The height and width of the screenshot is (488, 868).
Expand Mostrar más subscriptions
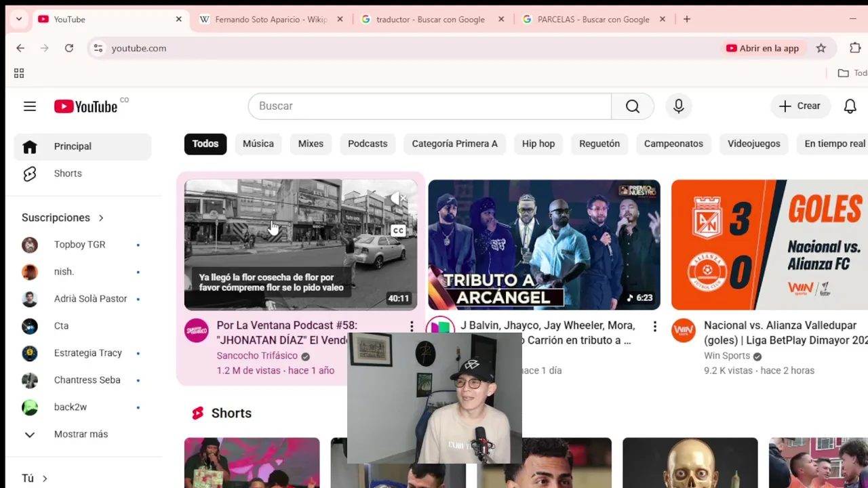[x=82, y=434]
